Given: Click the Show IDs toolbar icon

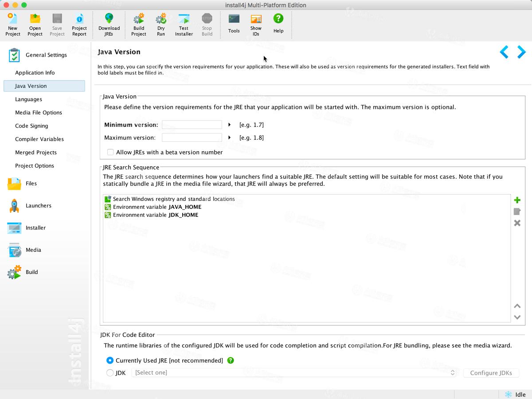Looking at the screenshot, I should pos(256,21).
